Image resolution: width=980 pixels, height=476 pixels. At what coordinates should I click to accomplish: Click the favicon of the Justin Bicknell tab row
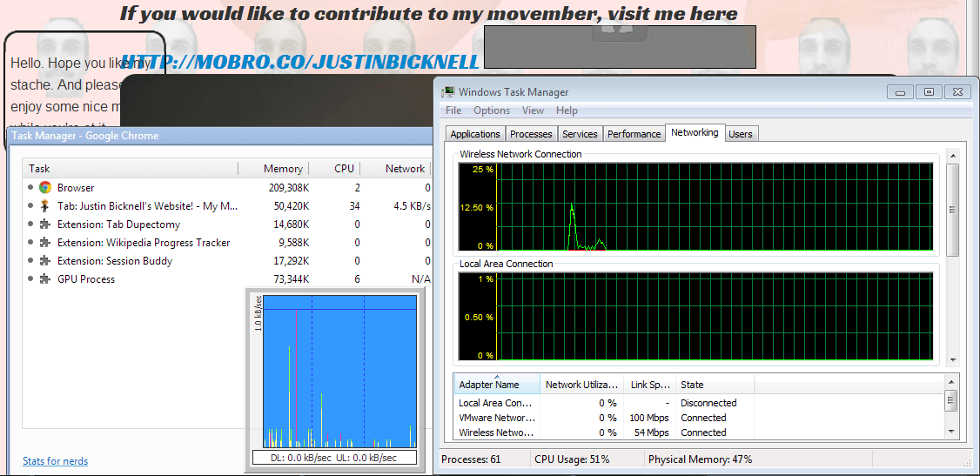tap(45, 205)
